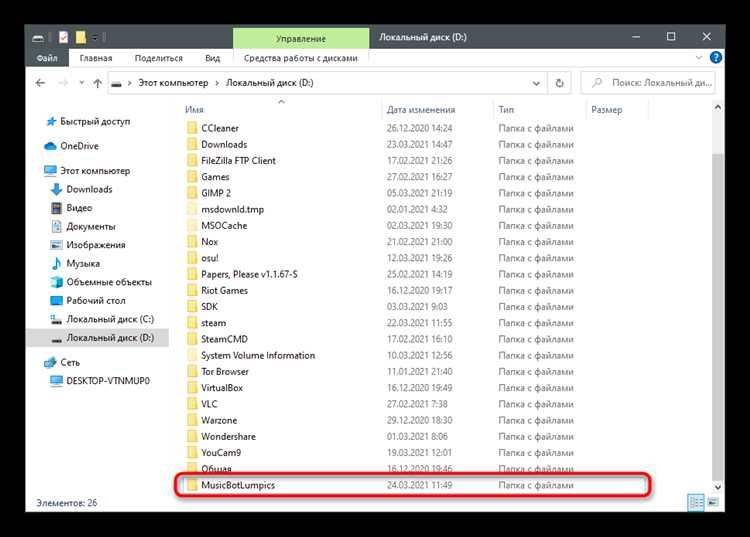Click the This PC monitor icon
The image size is (750, 537).
(x=50, y=171)
